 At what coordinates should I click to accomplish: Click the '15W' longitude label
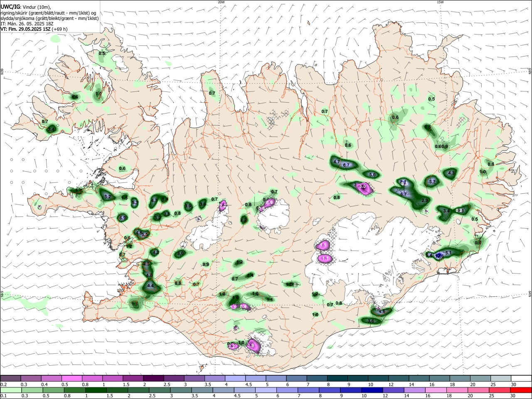point(440,2)
